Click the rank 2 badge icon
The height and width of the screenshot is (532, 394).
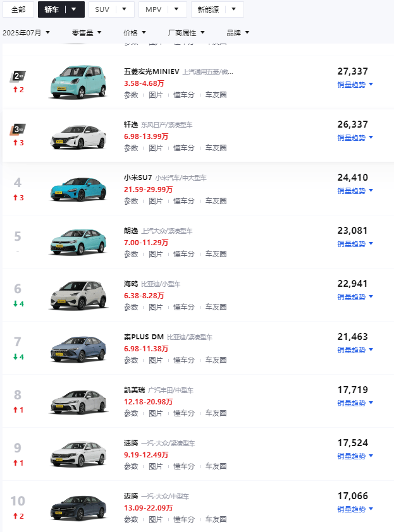[x=18, y=76]
